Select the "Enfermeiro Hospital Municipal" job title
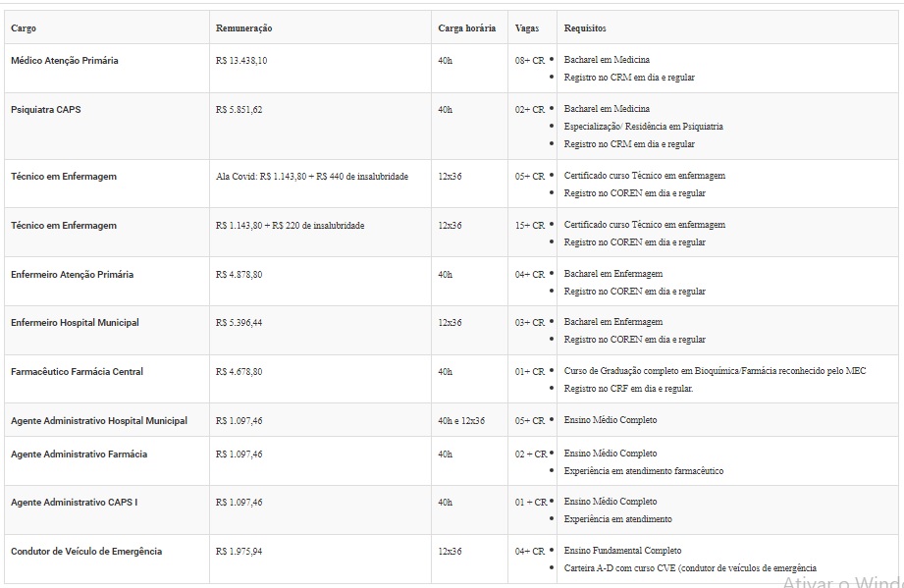This screenshot has width=904, height=588. click(75, 323)
